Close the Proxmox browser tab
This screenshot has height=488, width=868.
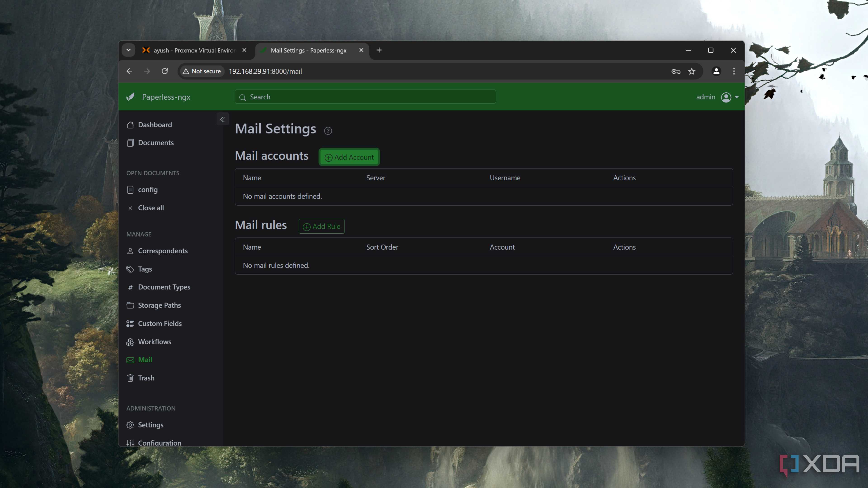click(x=245, y=50)
